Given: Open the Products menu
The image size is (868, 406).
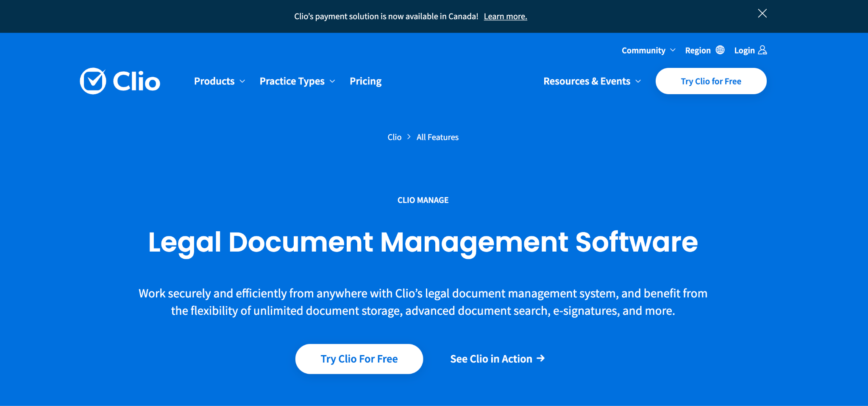Looking at the screenshot, I should [x=214, y=81].
